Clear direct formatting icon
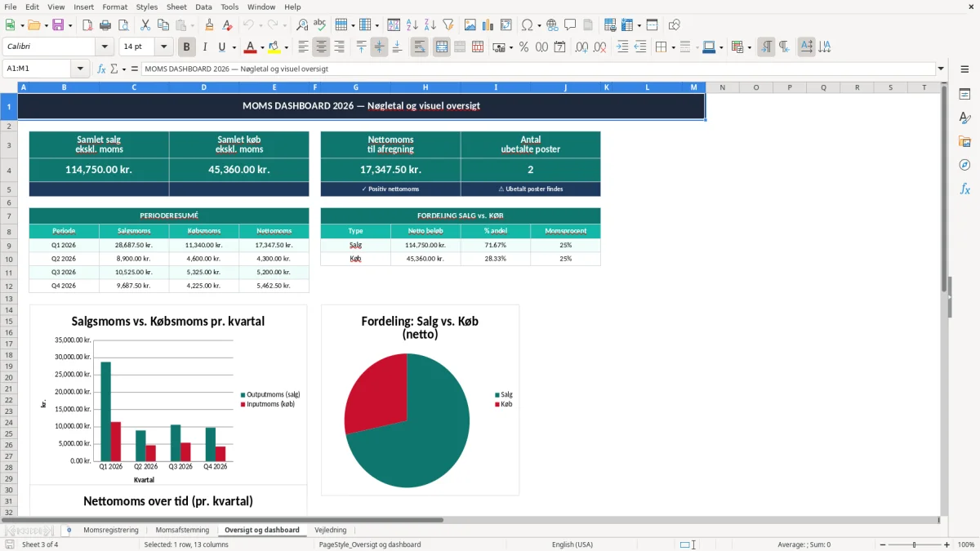Screen dimensions: 980x551 coord(228,25)
